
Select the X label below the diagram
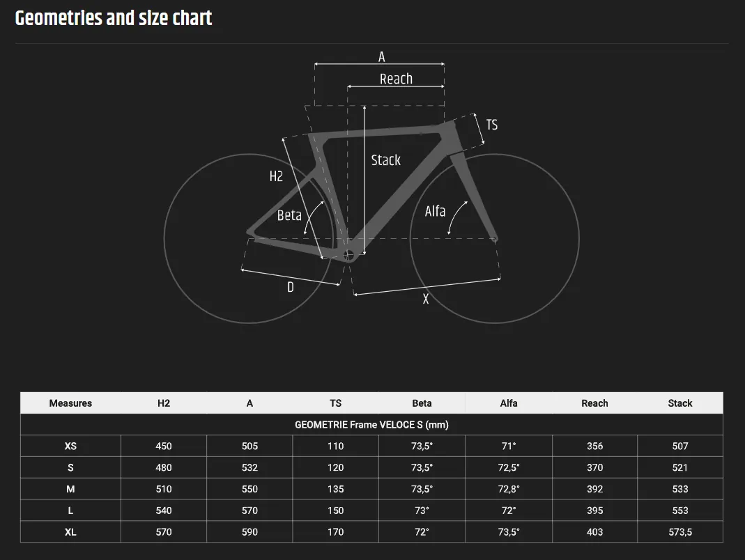426,300
